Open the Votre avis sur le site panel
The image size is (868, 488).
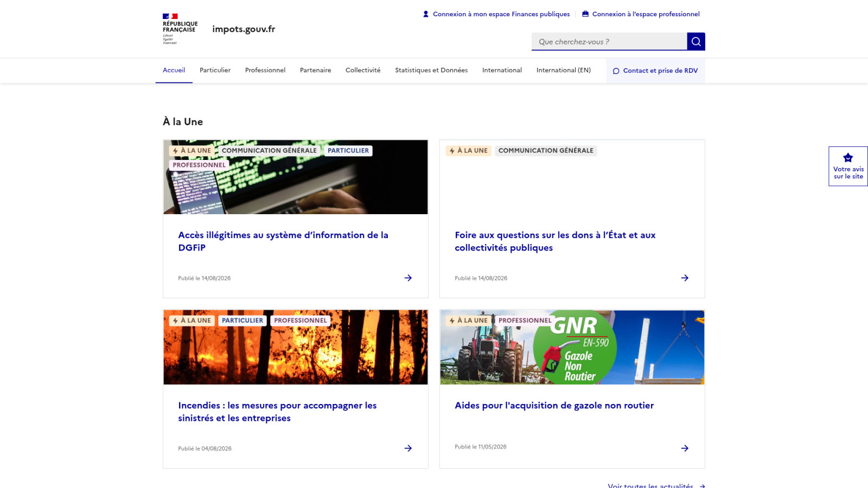pyautogui.click(x=848, y=166)
